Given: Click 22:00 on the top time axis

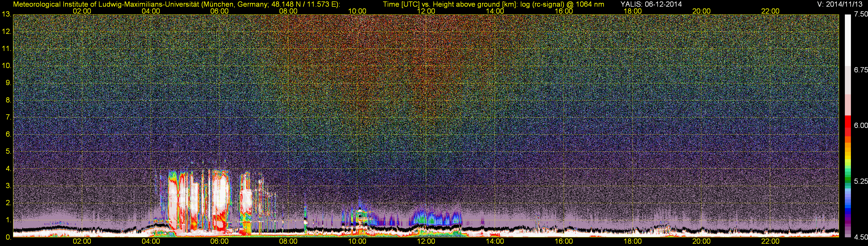Looking at the screenshot, I should click(770, 11).
